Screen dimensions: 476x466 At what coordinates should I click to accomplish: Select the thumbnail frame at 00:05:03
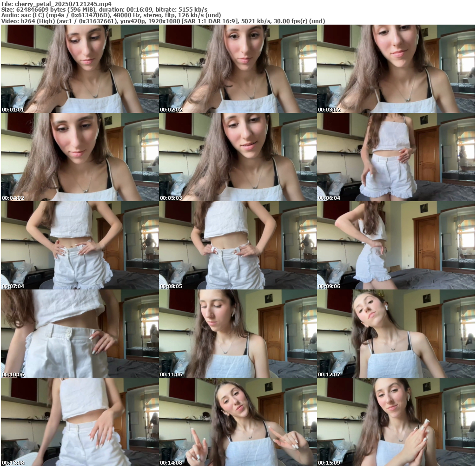[x=238, y=157]
